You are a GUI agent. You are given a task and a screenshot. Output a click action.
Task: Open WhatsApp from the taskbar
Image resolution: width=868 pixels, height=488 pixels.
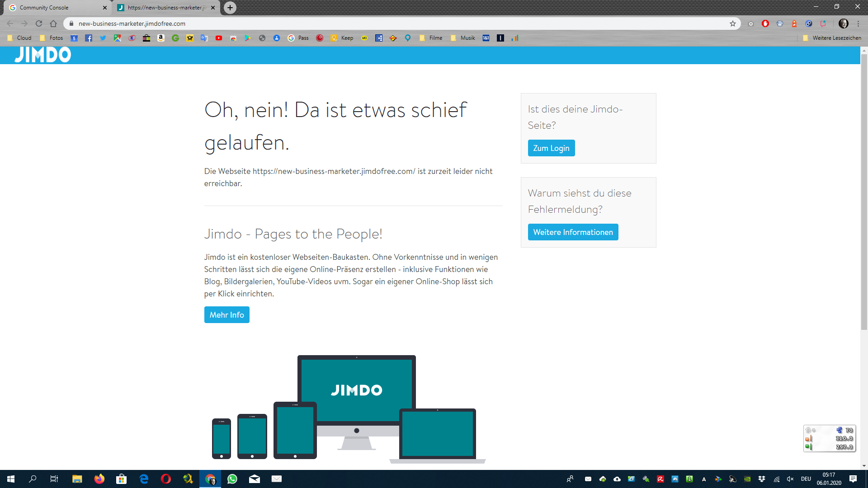point(232,479)
